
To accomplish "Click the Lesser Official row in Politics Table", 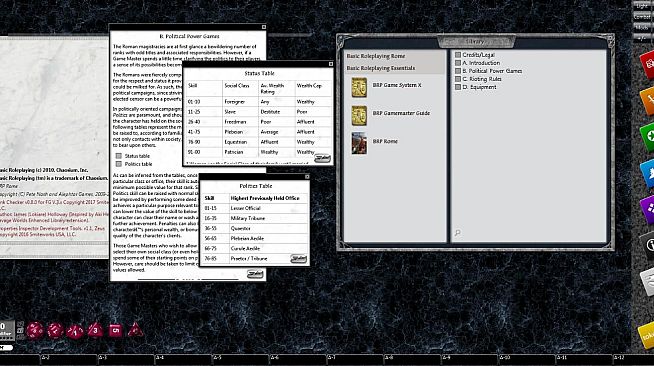I will (255, 208).
